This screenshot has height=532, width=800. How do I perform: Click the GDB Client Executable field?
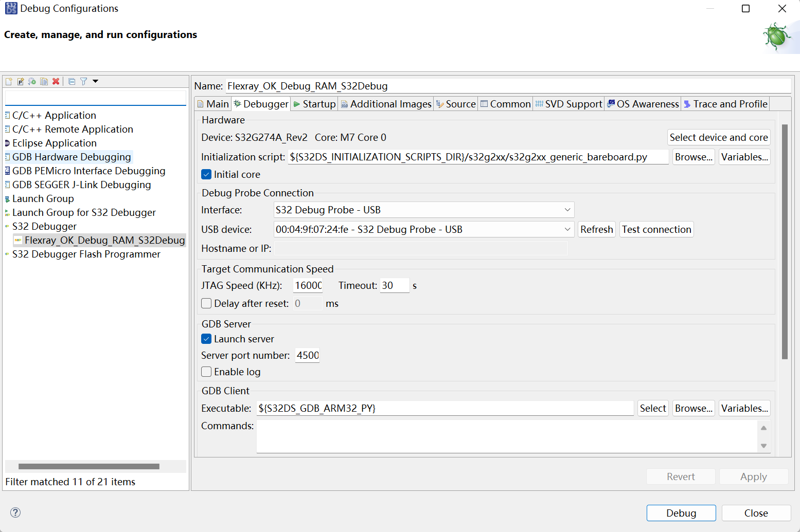(445, 408)
